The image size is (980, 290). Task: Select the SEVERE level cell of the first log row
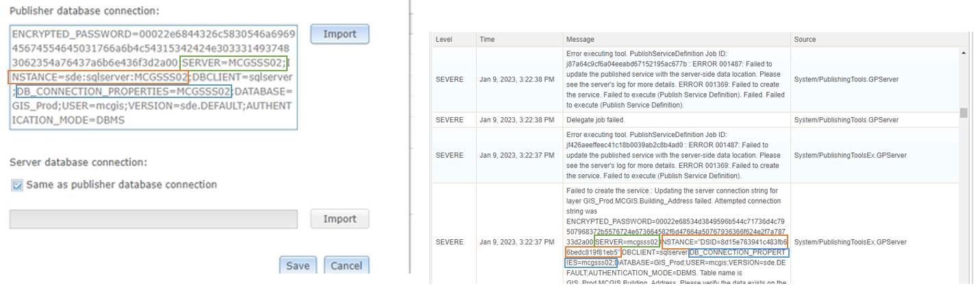(x=450, y=79)
